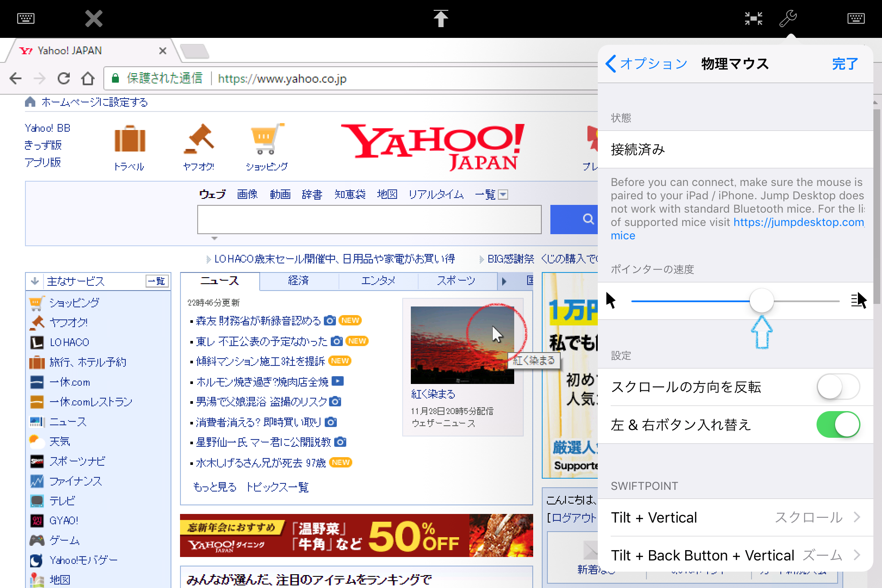Image resolution: width=882 pixels, height=588 pixels.
Task: Click the browser back arrow
Action: click(16, 78)
